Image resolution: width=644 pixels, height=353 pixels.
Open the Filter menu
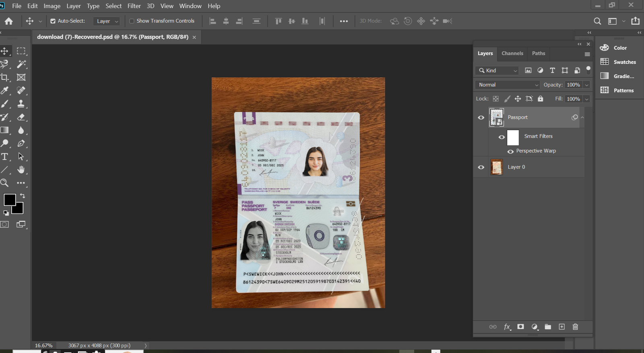pyautogui.click(x=134, y=6)
